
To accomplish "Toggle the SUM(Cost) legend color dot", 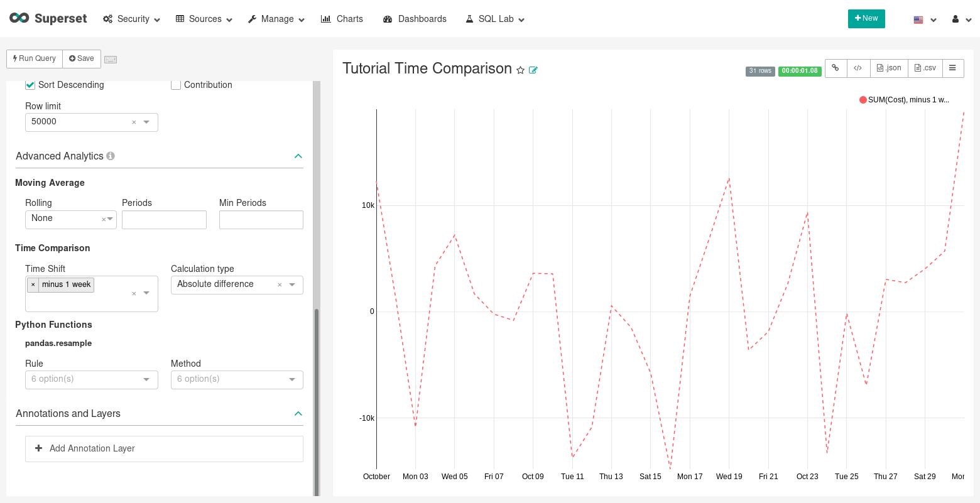I will pyautogui.click(x=863, y=100).
